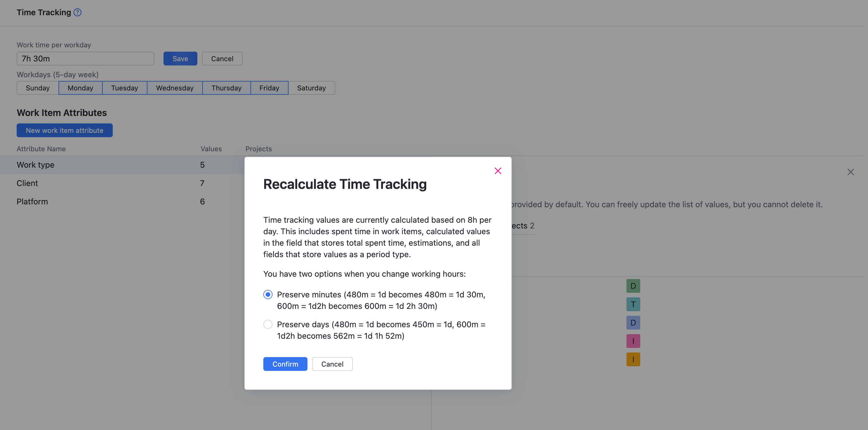
Task: Select the Preserve minutes option
Action: pyautogui.click(x=268, y=295)
